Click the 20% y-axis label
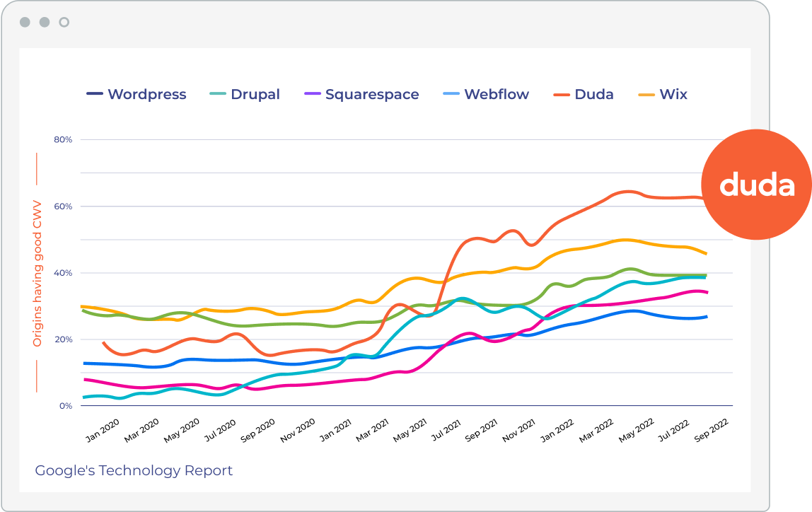Image resolution: width=812 pixels, height=512 pixels. pyautogui.click(x=63, y=339)
